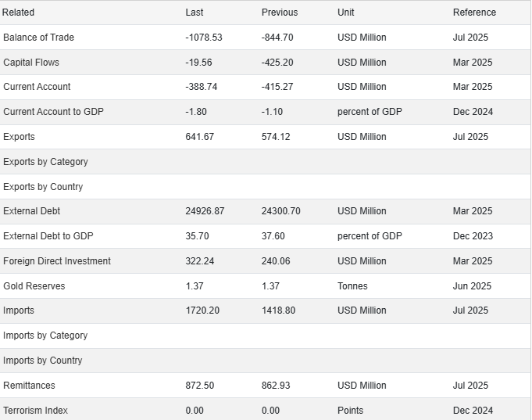The image size is (532, 420).
Task: Open the Terrorism Index page
Action: [x=35, y=411]
